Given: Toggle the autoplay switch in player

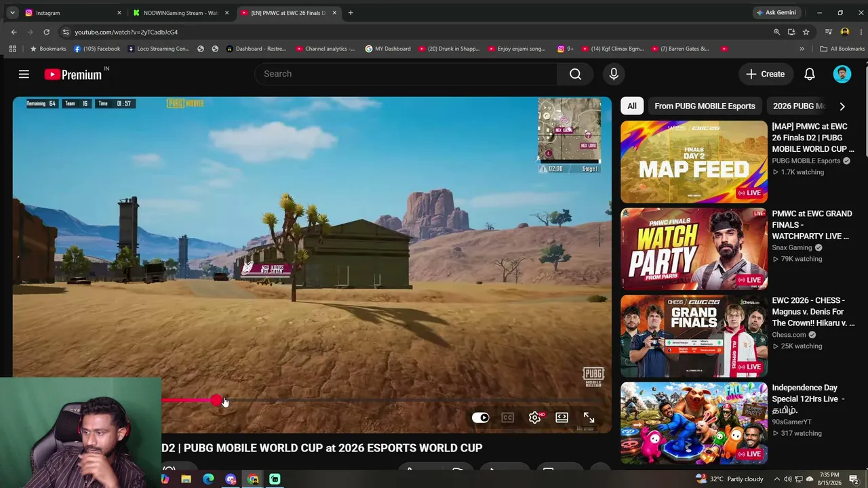Looking at the screenshot, I should click(x=480, y=418).
